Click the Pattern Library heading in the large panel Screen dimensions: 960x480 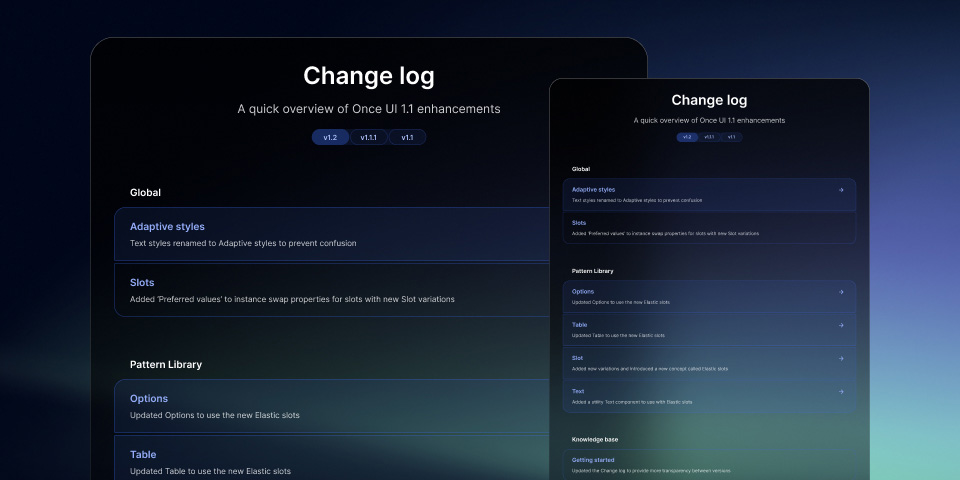pyautogui.click(x=166, y=364)
